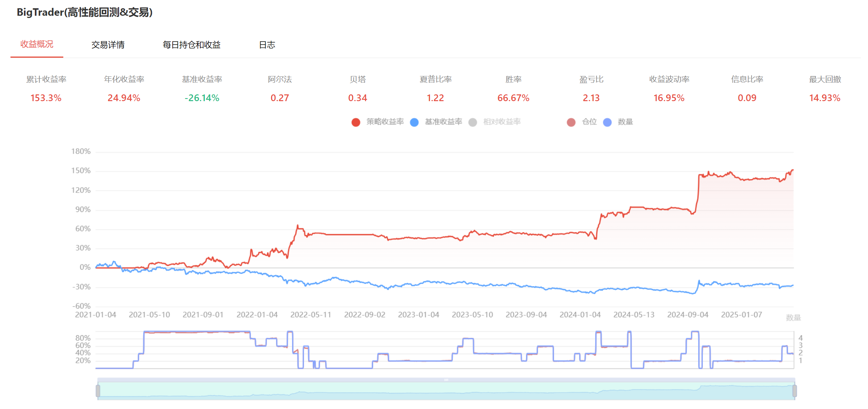Screen dimensions: 868x409
Task: Toggle 基准收益率 series label in legend
Action: (443, 122)
